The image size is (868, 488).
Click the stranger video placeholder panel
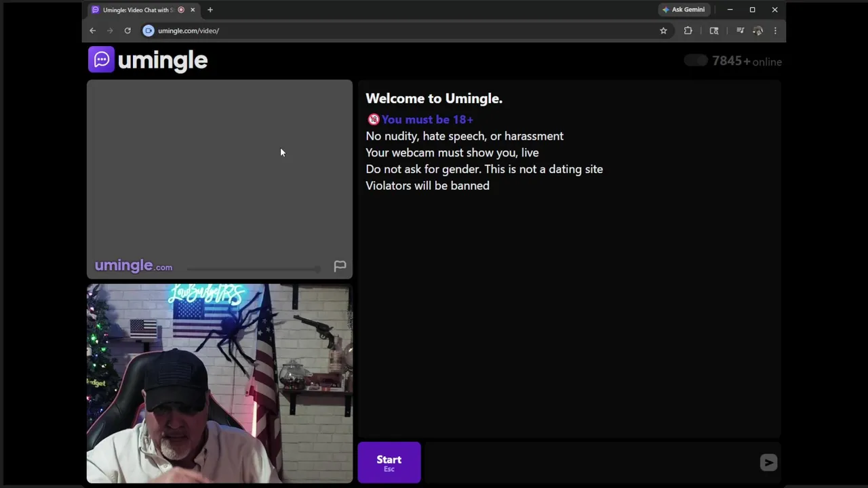tap(220, 179)
